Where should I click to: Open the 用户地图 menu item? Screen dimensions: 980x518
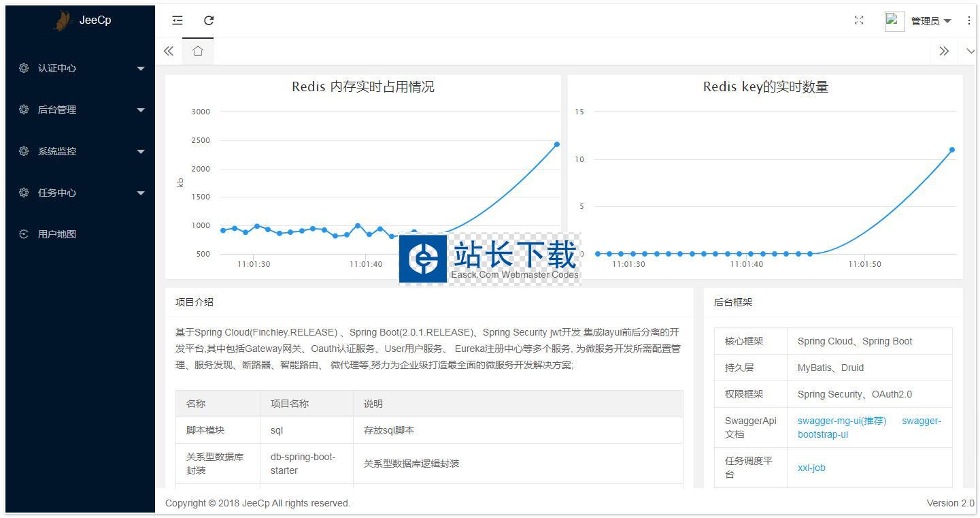[x=57, y=234]
